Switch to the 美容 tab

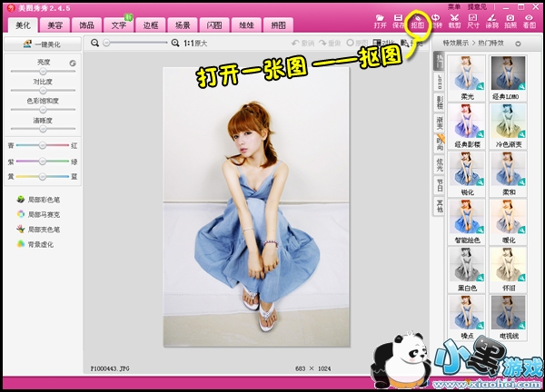55,24
